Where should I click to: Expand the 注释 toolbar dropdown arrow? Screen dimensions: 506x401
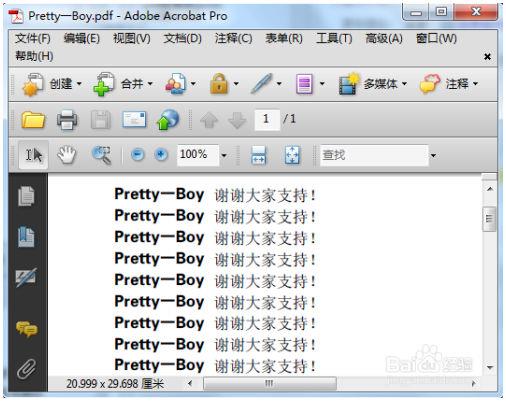point(475,84)
